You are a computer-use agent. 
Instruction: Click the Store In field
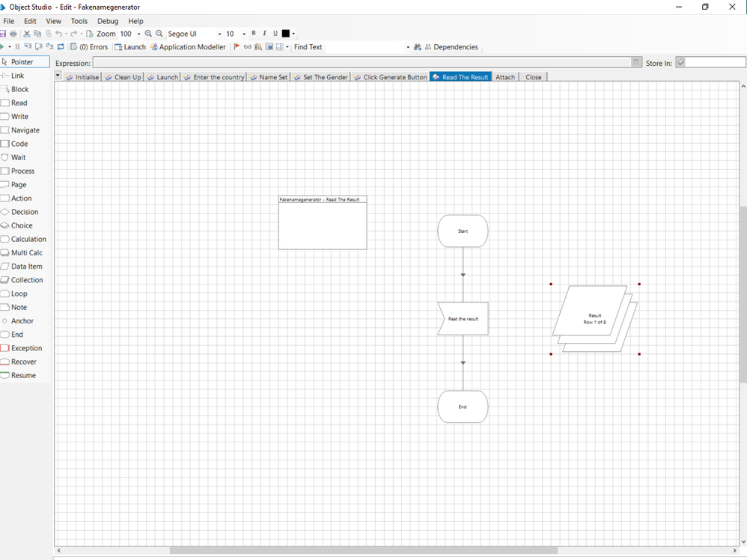[x=715, y=62]
